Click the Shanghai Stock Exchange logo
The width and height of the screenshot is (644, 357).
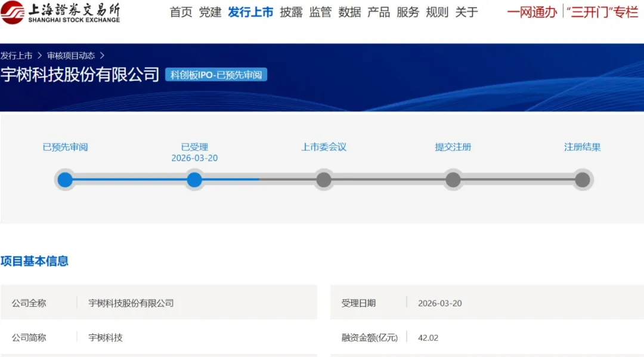(x=60, y=13)
